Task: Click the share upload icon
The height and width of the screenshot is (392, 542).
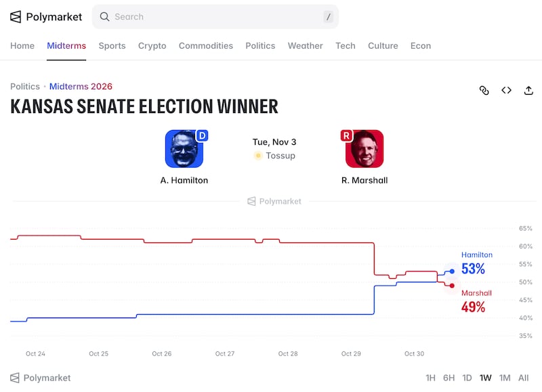Action: coord(528,91)
